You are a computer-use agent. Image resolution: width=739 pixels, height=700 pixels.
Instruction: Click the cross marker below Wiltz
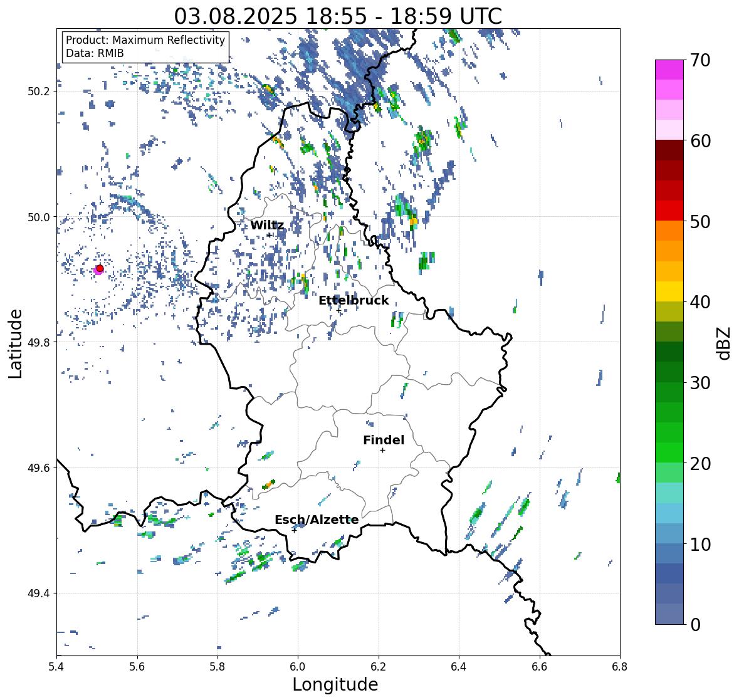270,234
